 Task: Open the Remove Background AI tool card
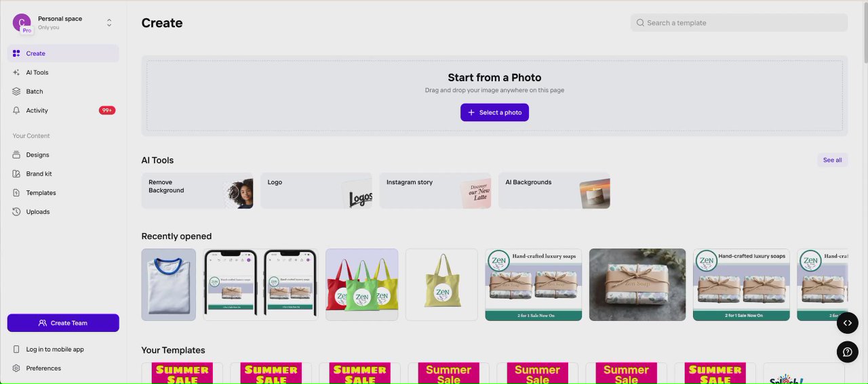[x=197, y=190]
